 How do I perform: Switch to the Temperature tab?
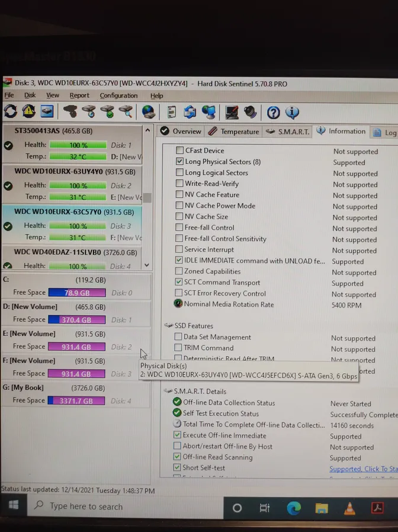click(233, 132)
